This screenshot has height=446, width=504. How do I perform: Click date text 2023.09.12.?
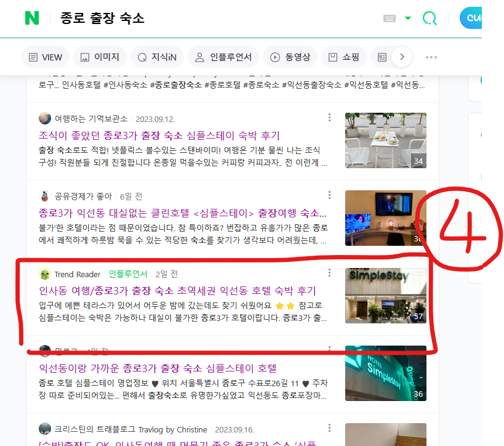click(x=155, y=119)
